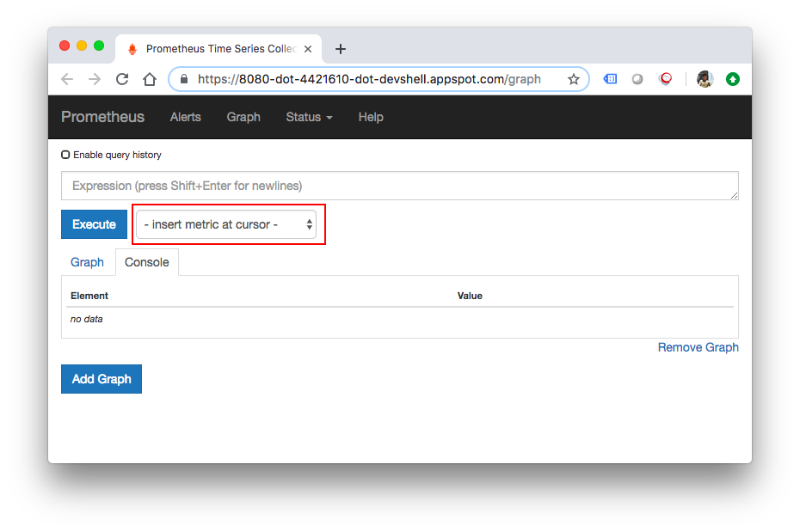Click the green update arrow icon
800x532 pixels.
[x=733, y=79]
